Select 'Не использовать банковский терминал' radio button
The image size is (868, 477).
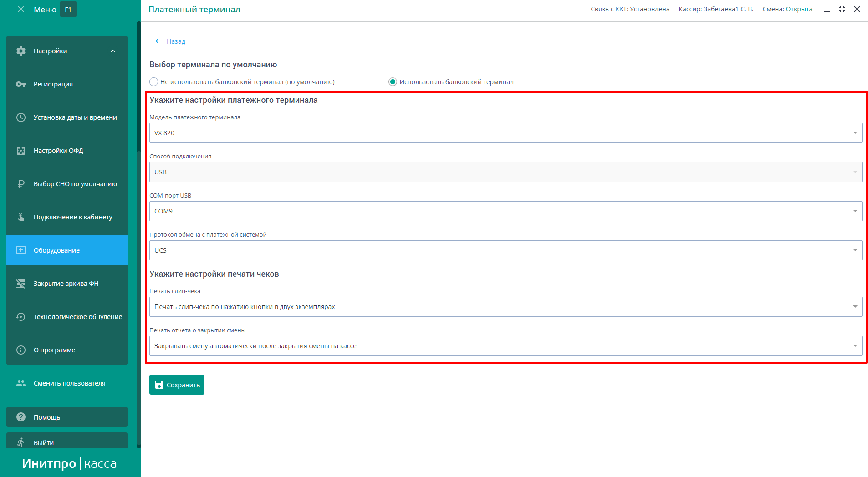point(154,82)
